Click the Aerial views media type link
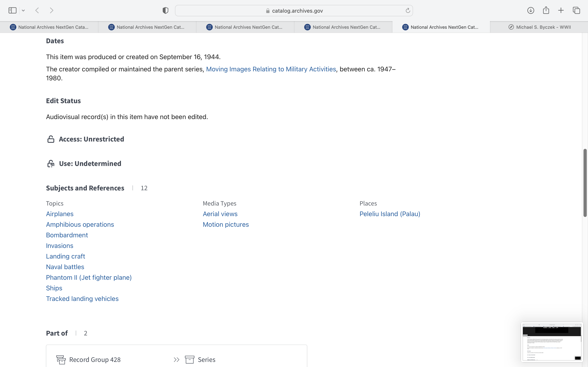Screen dimensions: 588x367 click(x=220, y=214)
